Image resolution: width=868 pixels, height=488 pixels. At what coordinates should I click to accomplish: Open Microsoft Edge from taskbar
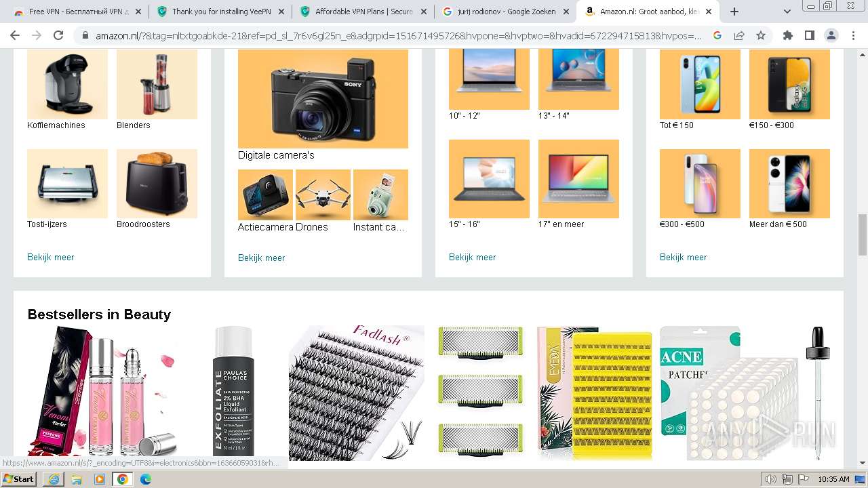tap(146, 479)
